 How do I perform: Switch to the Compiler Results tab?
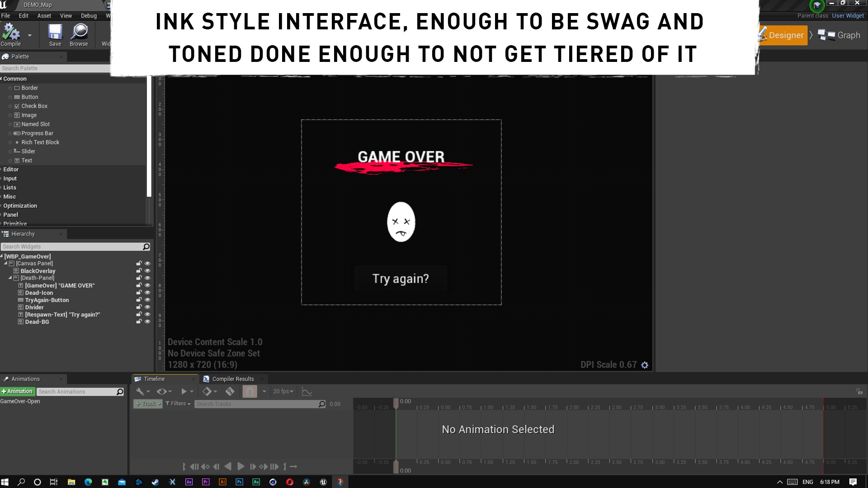[233, 379]
